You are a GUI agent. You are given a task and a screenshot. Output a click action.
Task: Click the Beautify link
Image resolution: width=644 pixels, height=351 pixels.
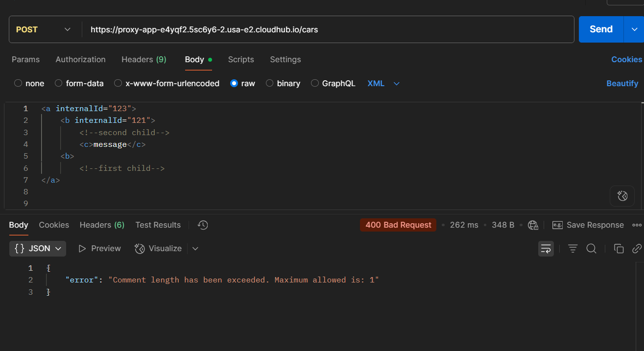622,83
